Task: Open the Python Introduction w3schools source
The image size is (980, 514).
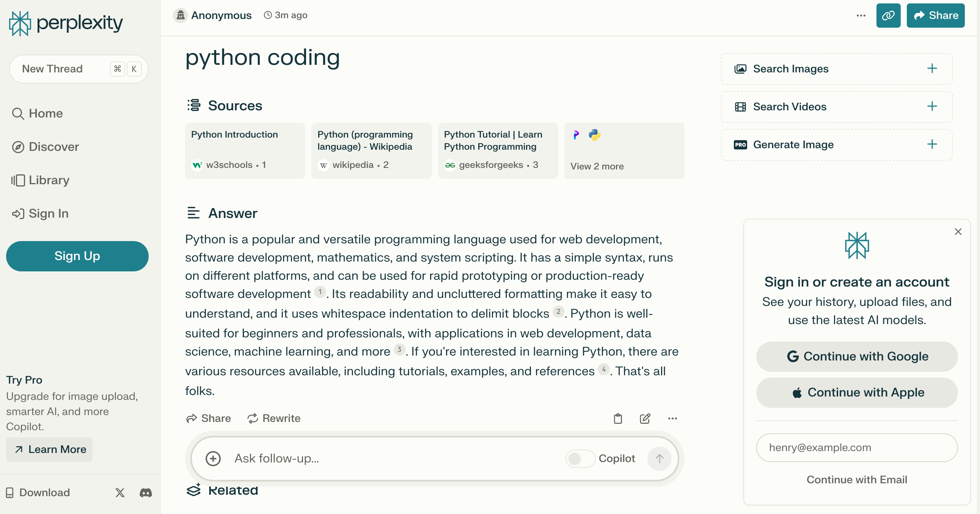Action: pos(245,150)
